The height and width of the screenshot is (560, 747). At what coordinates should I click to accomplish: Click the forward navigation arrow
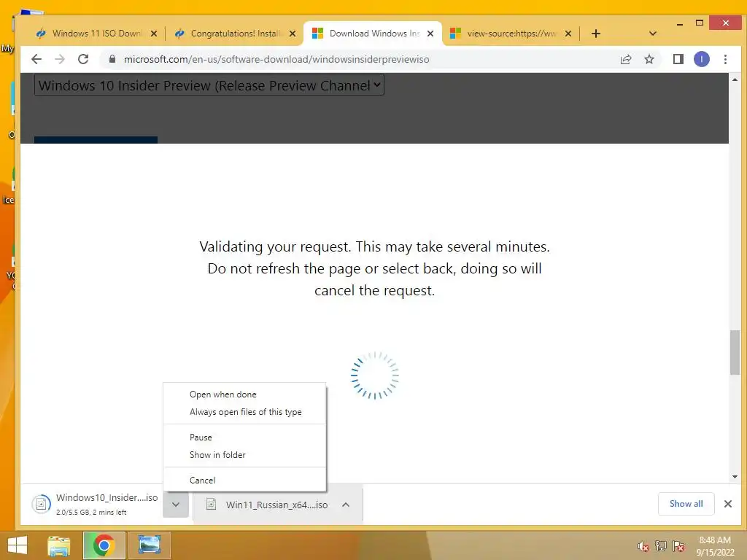[x=60, y=59]
